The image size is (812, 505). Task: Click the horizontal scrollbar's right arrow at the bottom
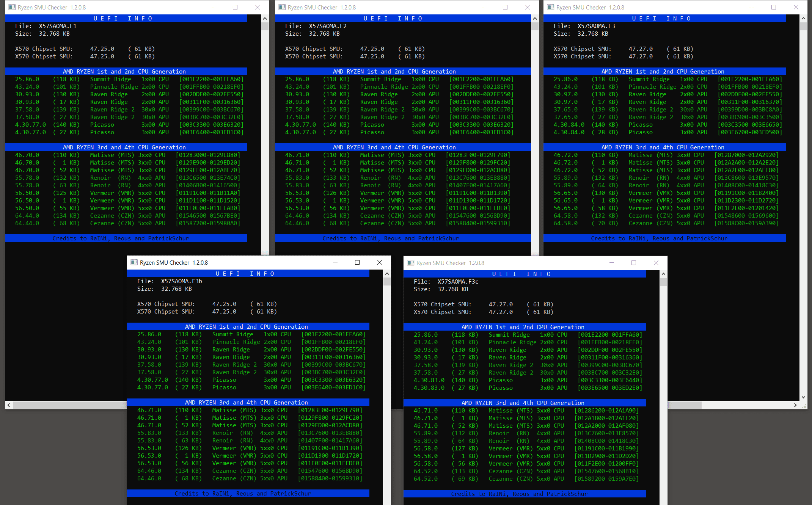(795, 405)
